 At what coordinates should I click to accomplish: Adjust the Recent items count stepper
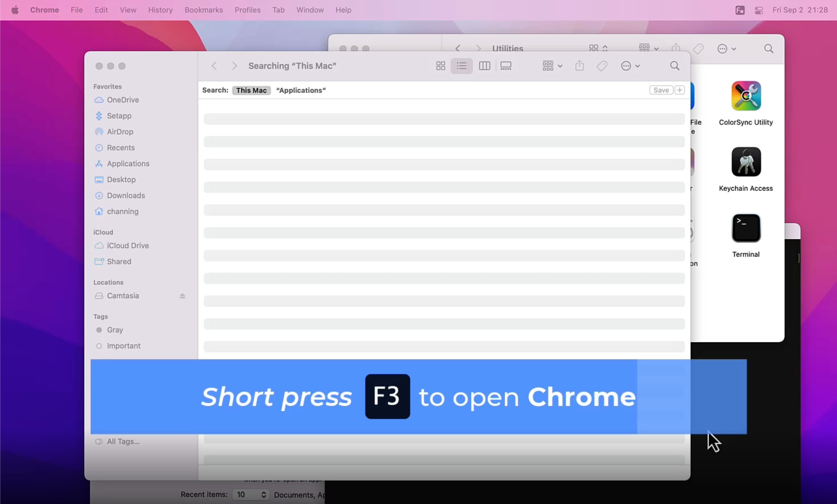[264, 495]
